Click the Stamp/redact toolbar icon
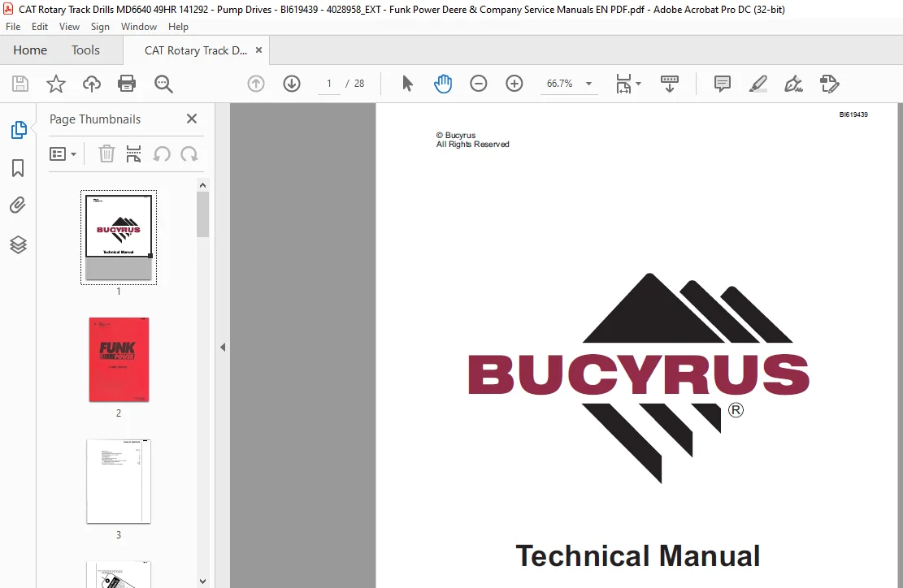 [x=829, y=84]
